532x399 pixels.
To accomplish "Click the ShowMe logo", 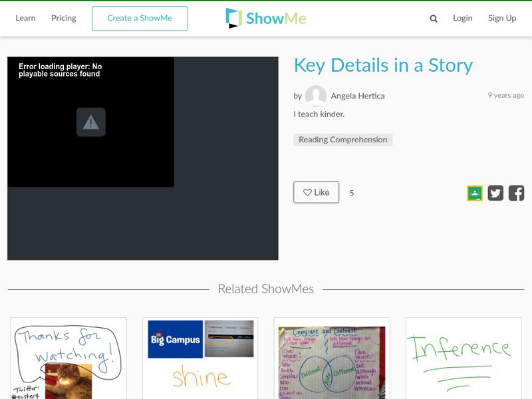I will point(266,18).
